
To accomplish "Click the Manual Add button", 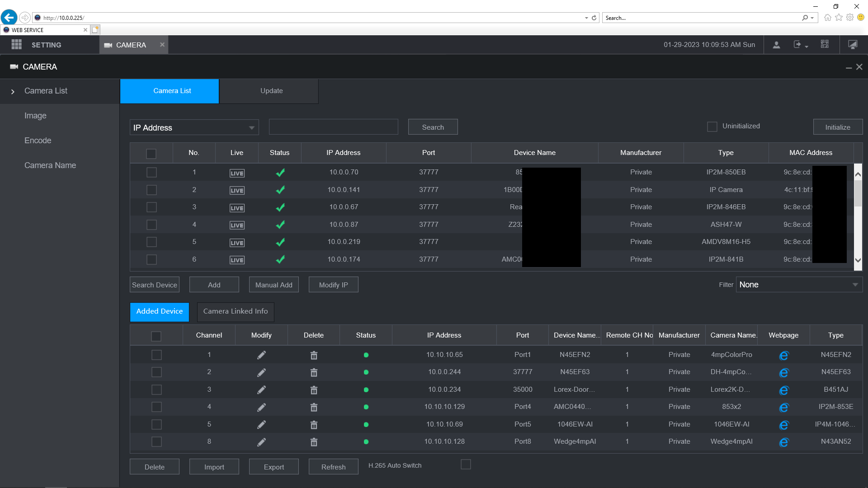I will 274,285.
